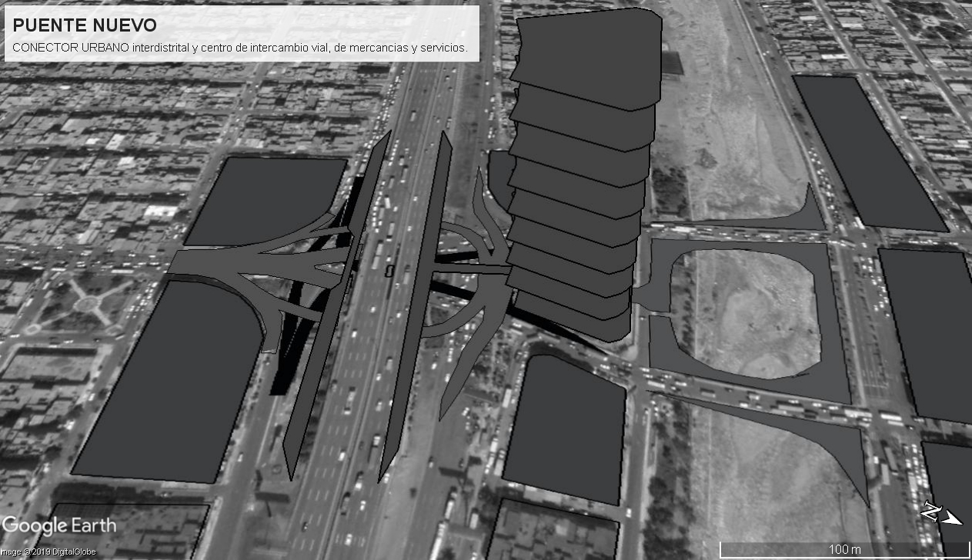
Task: Click the 100 m scale bar
Action: tap(843, 549)
